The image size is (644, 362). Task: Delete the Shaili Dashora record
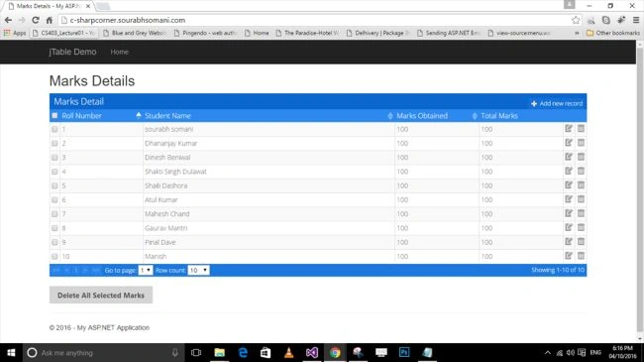click(581, 185)
